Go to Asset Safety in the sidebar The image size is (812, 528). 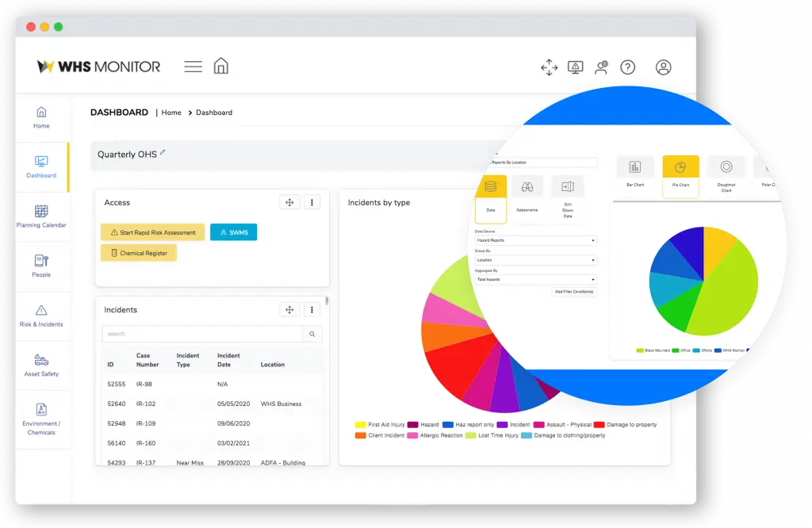pos(40,365)
